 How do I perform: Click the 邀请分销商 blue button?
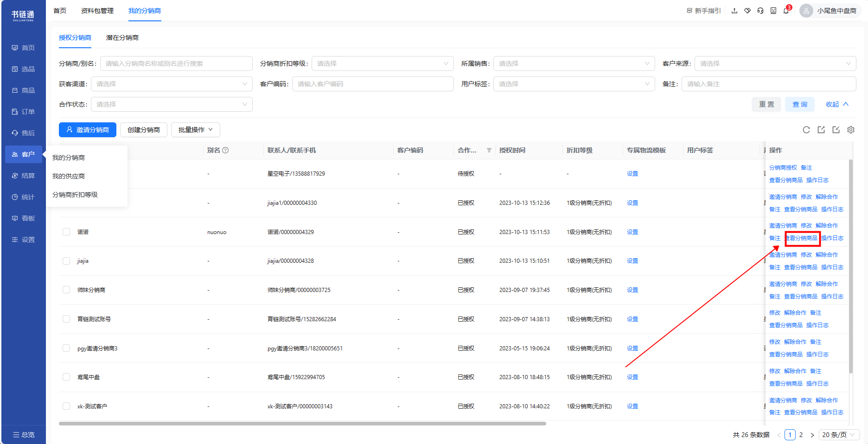point(88,130)
